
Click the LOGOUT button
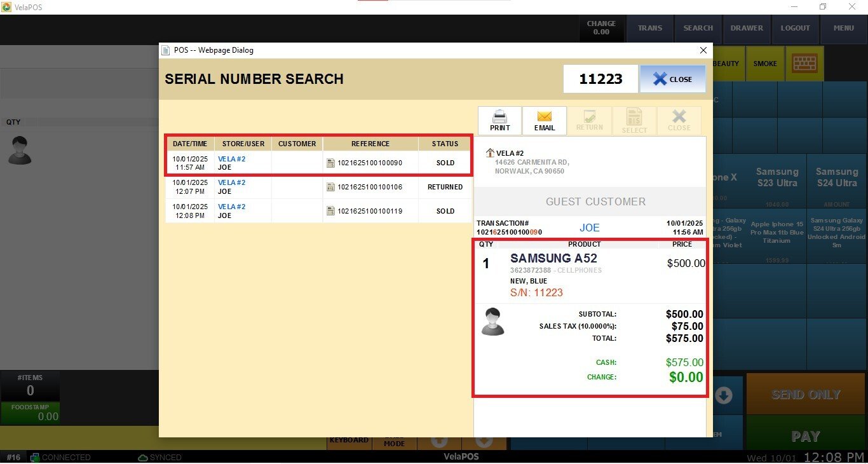(795, 29)
